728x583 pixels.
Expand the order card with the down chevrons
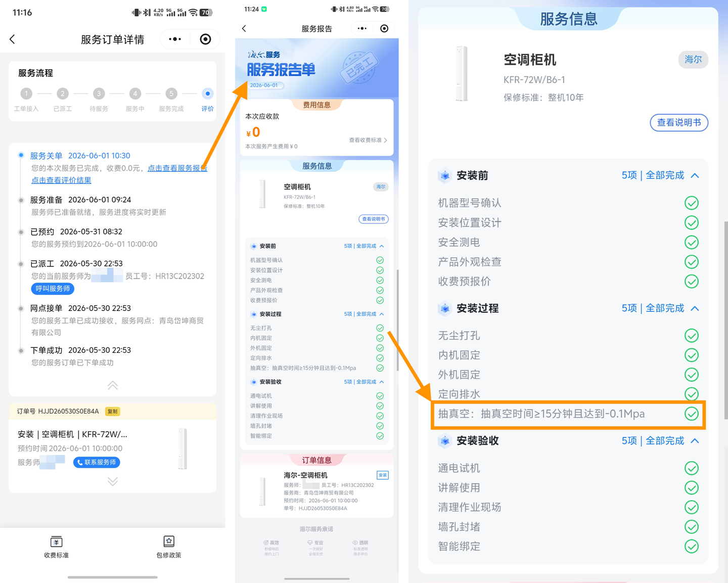click(113, 481)
